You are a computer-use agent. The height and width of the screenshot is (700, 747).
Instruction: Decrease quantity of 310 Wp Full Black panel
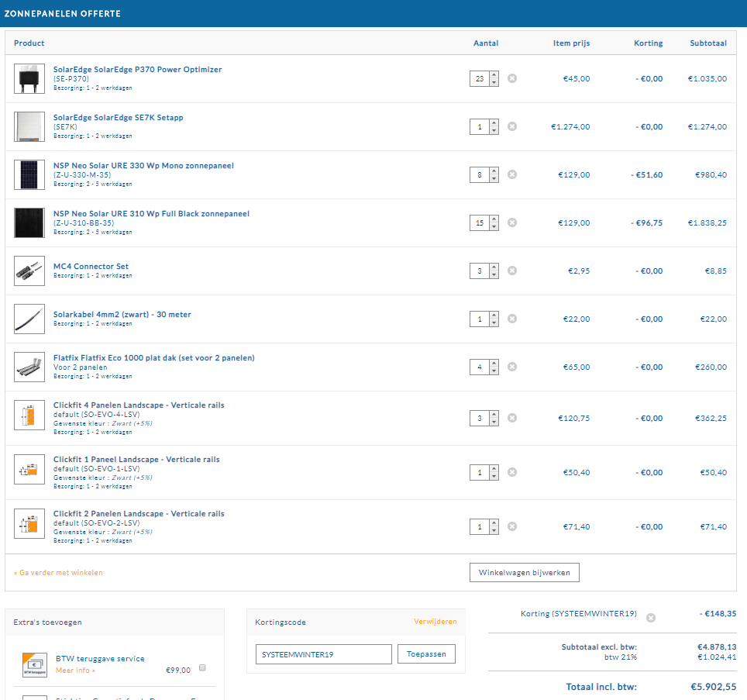click(x=494, y=227)
